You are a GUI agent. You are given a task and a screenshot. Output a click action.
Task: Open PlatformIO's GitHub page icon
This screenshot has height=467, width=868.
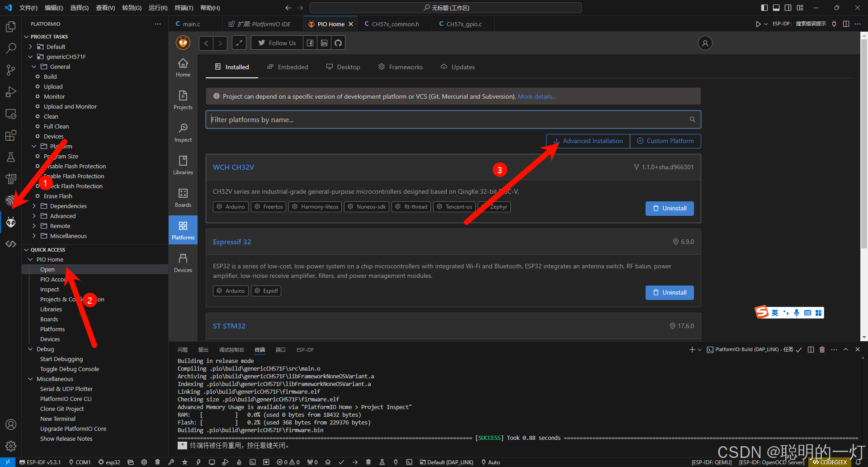point(338,43)
